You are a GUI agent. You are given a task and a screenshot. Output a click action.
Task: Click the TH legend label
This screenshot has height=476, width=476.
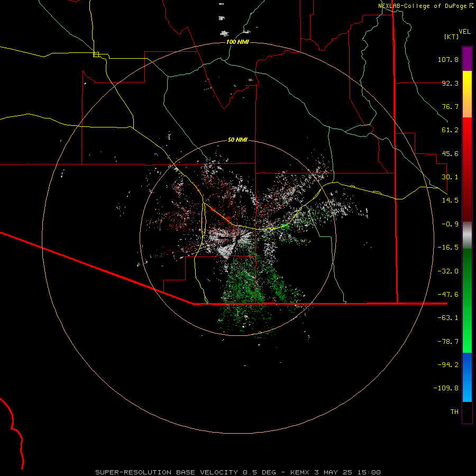(x=454, y=412)
